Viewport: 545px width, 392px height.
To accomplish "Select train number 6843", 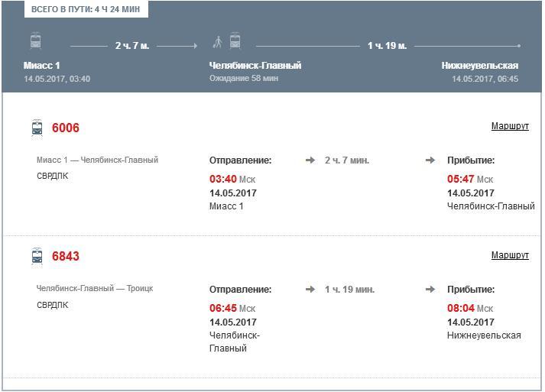I will pyautogui.click(x=66, y=256).
